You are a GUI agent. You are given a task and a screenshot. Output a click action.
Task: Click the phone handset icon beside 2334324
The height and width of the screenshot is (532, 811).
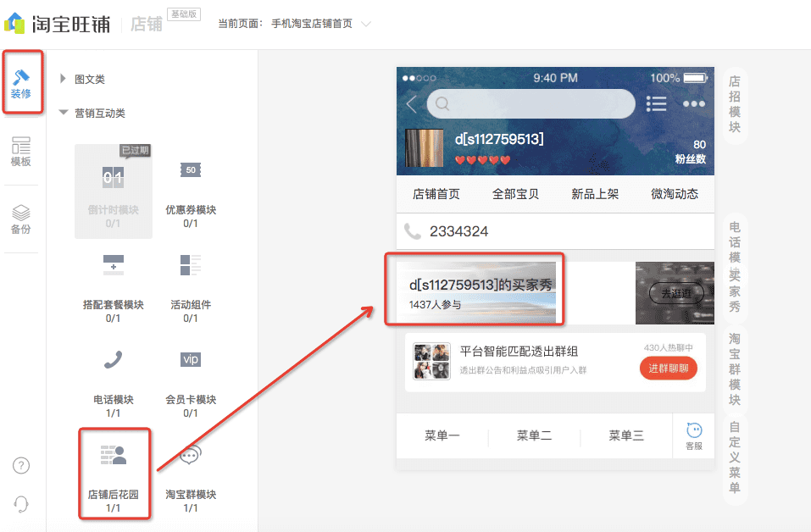pyautogui.click(x=412, y=231)
